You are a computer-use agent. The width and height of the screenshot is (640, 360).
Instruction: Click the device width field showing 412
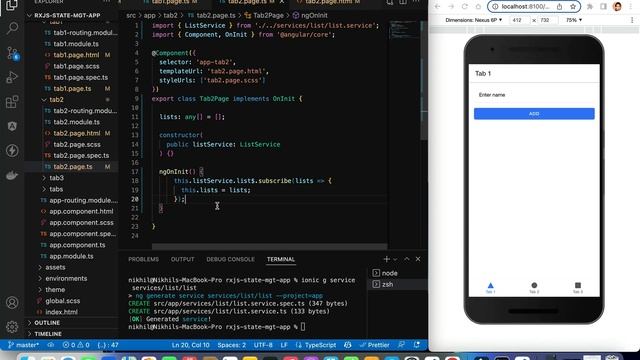coord(520,20)
